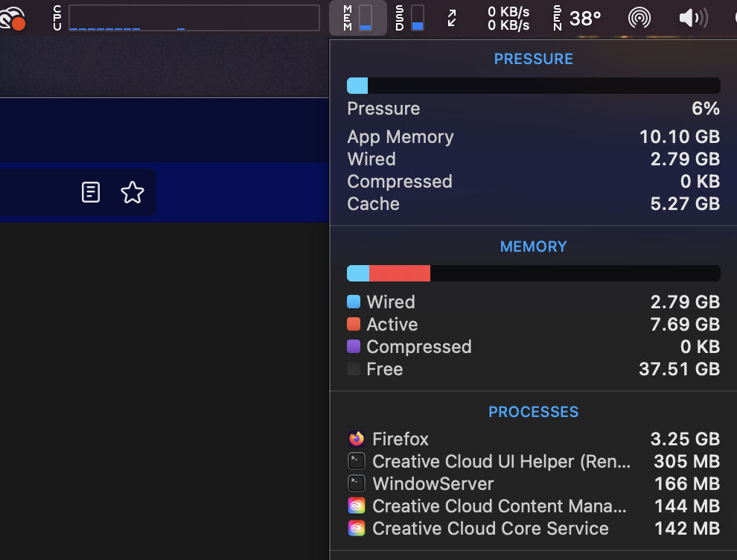Open the Creative Cloud menu bar icon

[x=12, y=18]
